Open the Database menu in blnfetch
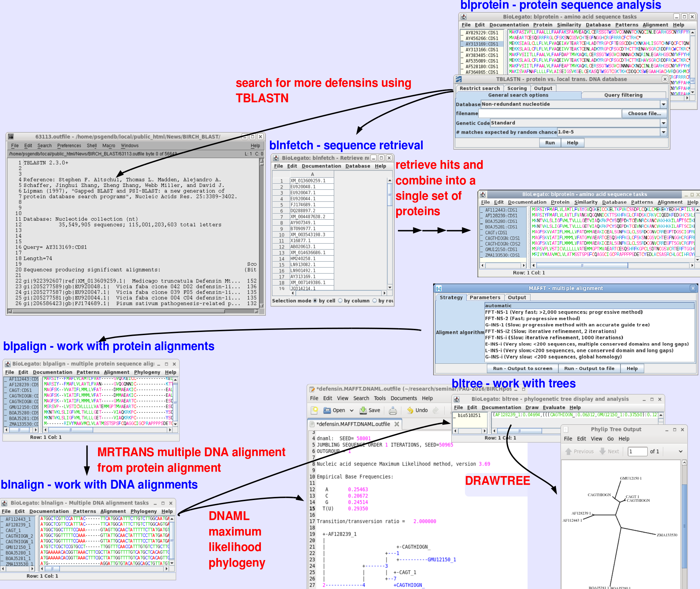This screenshot has width=700, height=589. point(357,166)
